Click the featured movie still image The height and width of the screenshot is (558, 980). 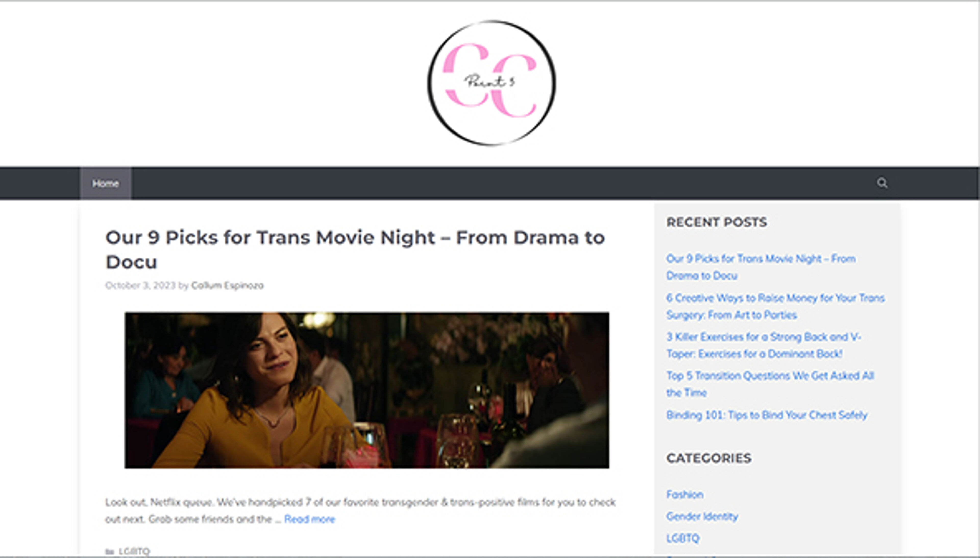[367, 390]
